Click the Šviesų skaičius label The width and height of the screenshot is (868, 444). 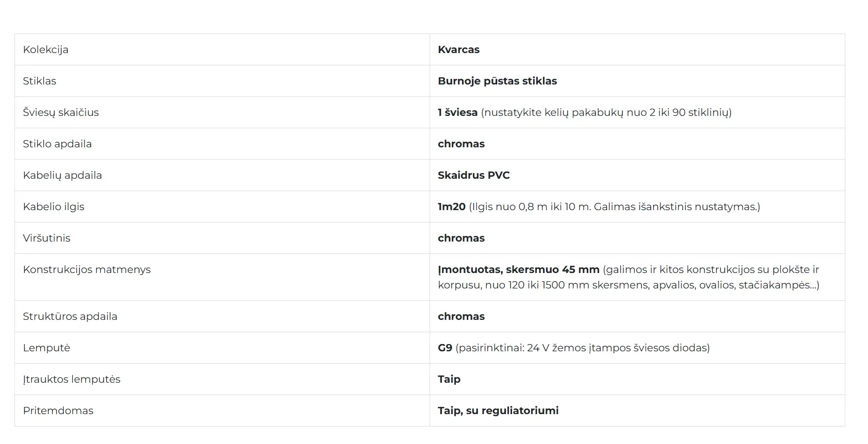click(x=60, y=113)
